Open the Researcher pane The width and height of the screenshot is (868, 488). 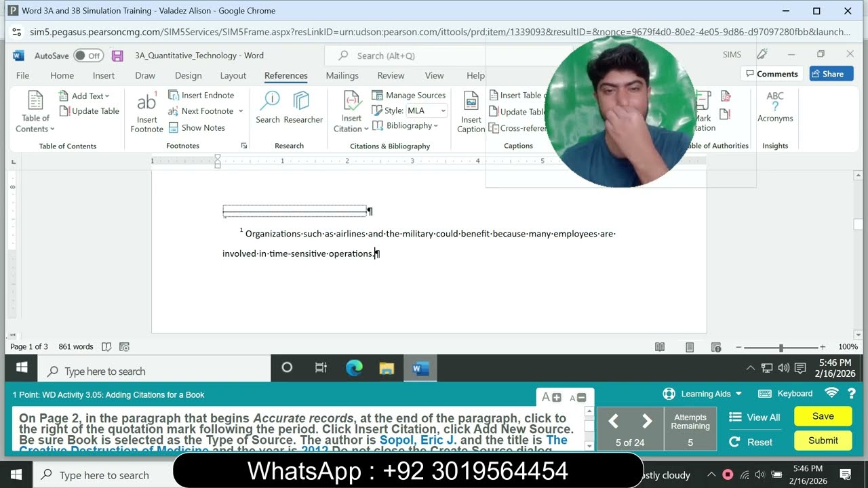pos(303,108)
